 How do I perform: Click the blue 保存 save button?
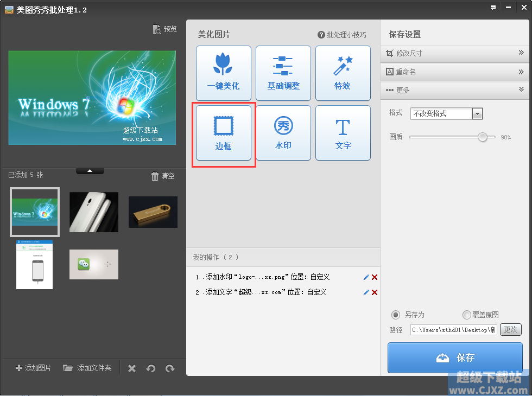pos(455,357)
